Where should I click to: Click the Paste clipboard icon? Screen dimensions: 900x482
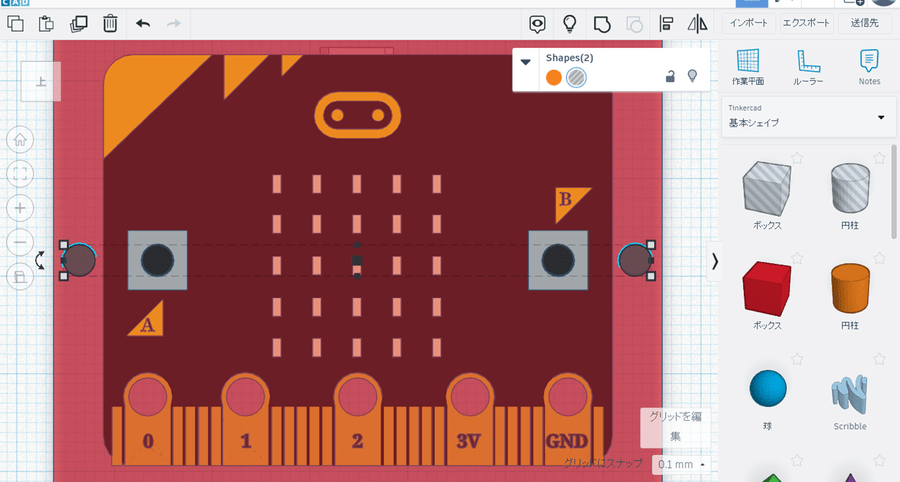(46, 24)
